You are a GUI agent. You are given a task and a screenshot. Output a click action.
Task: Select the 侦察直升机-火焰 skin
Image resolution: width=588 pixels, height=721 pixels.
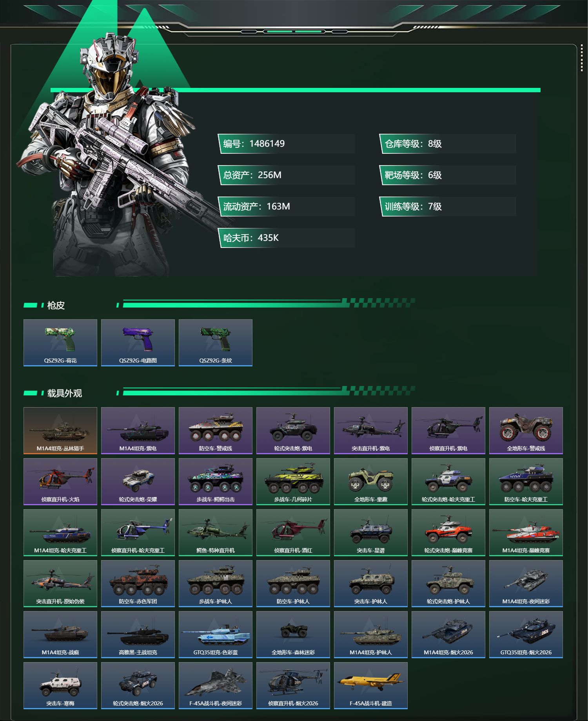click(x=60, y=482)
